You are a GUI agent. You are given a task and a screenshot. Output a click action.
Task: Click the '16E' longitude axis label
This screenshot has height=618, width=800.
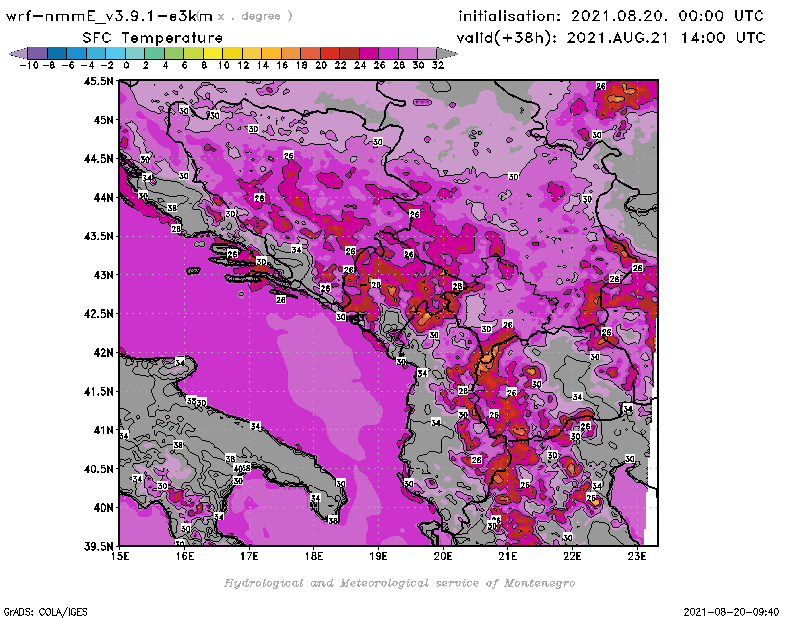coord(185,556)
